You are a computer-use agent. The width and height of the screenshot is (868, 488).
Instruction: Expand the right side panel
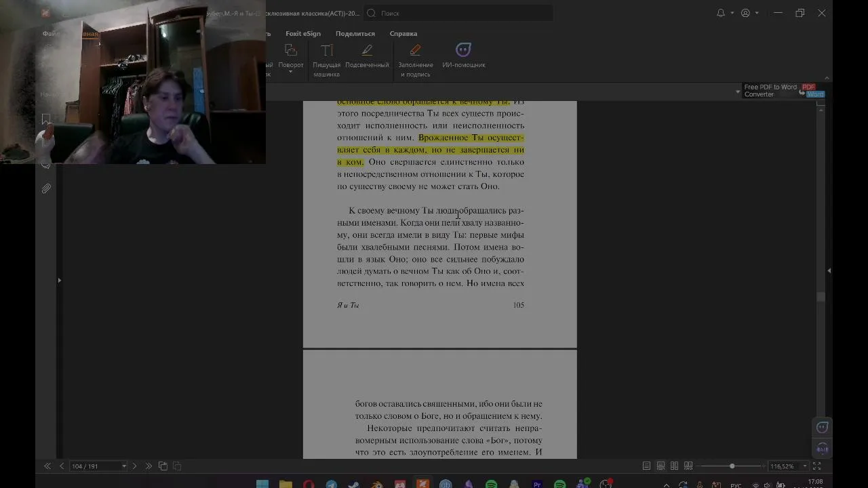(829, 270)
